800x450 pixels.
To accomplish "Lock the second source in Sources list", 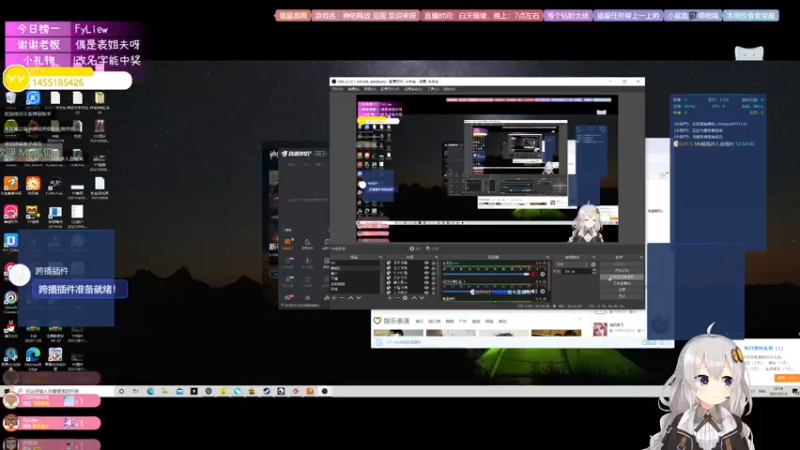I will [433, 268].
